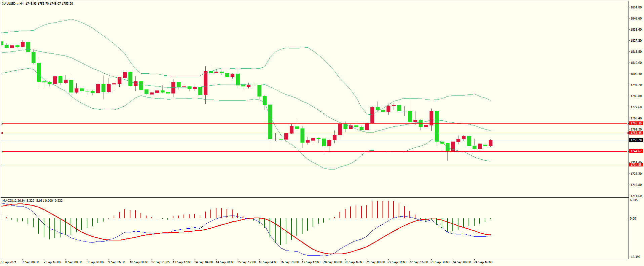
Task: Click the 16 Sep 20:00 time axis label
Action: pyautogui.click(x=289, y=262)
